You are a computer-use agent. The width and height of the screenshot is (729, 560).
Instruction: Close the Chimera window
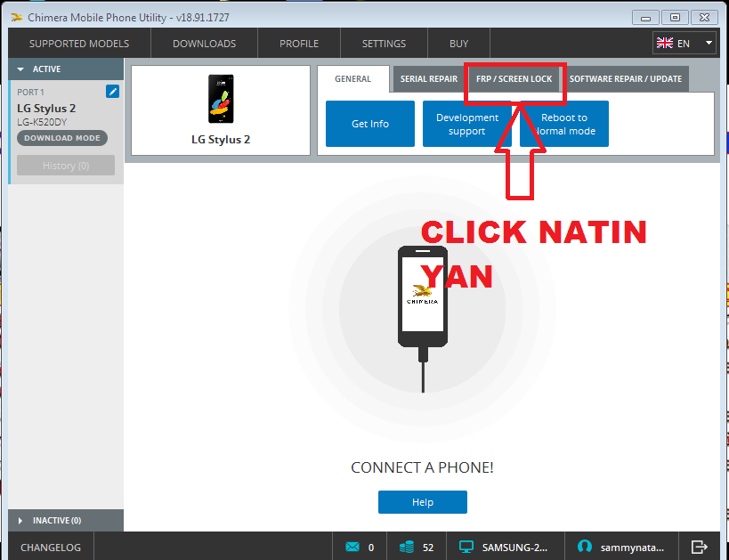click(x=705, y=18)
